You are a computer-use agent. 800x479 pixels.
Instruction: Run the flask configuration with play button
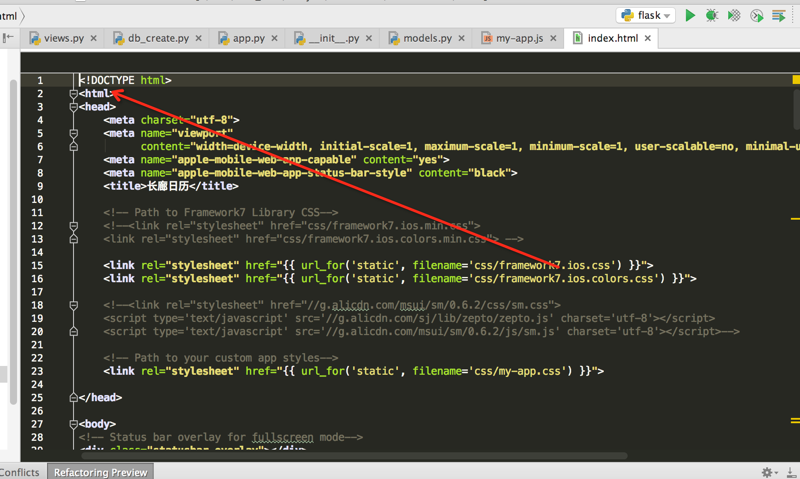click(690, 16)
